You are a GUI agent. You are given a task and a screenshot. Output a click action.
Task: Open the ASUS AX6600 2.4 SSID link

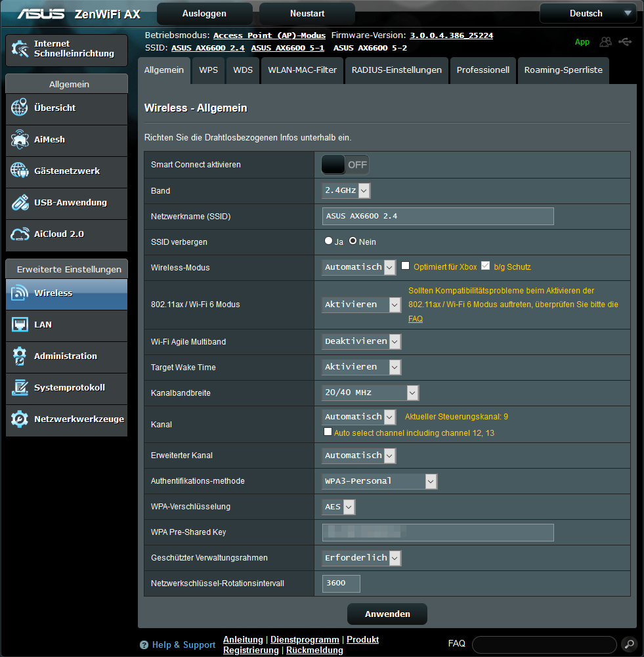[x=208, y=48]
